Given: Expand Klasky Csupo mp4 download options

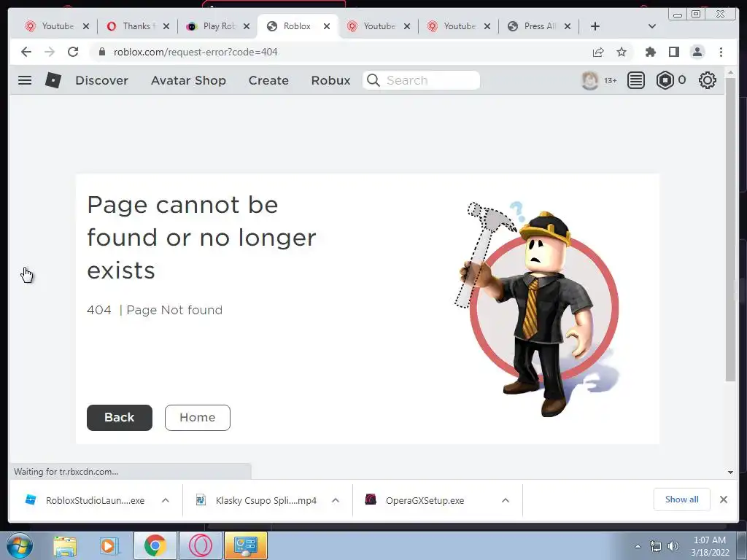Looking at the screenshot, I should pos(336,500).
